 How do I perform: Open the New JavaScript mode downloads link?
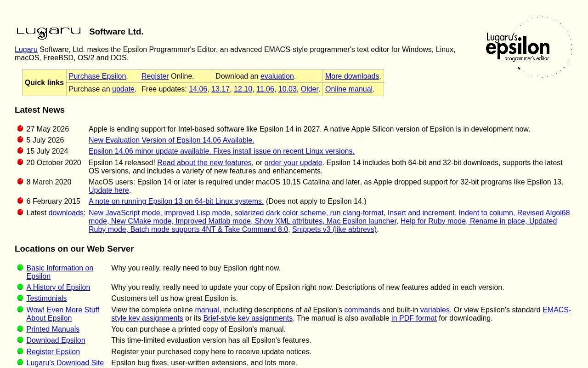[x=236, y=213]
